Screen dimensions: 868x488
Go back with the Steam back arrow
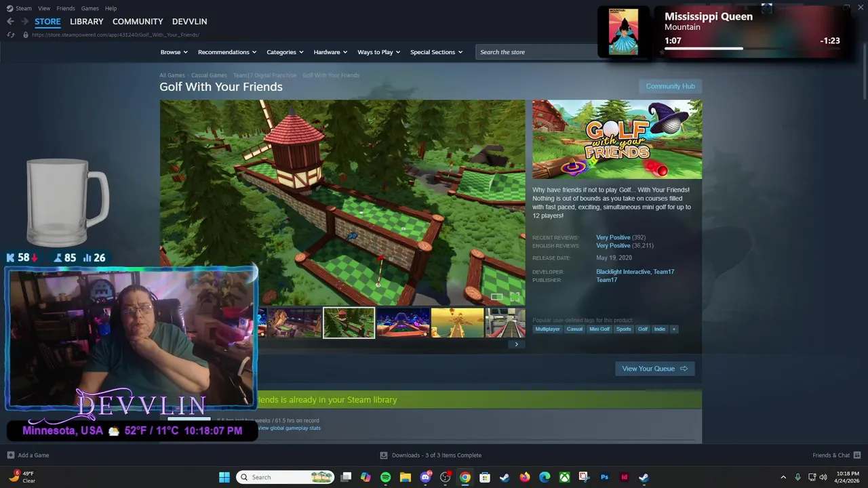tap(10, 22)
